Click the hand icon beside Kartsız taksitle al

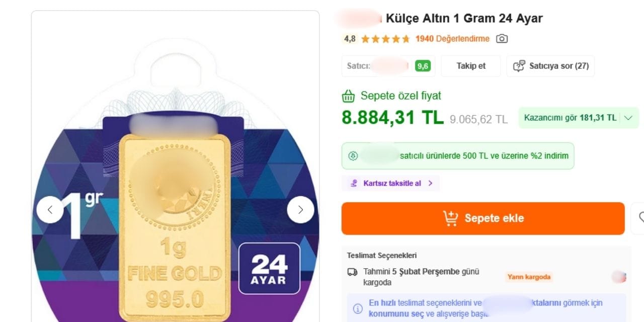[x=354, y=183]
